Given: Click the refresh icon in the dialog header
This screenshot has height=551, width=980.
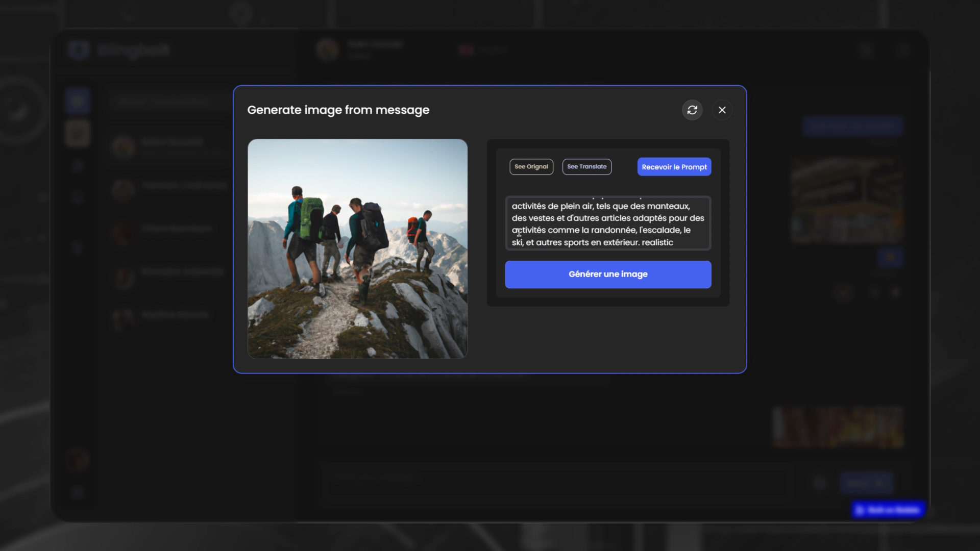Looking at the screenshot, I should coord(692,110).
